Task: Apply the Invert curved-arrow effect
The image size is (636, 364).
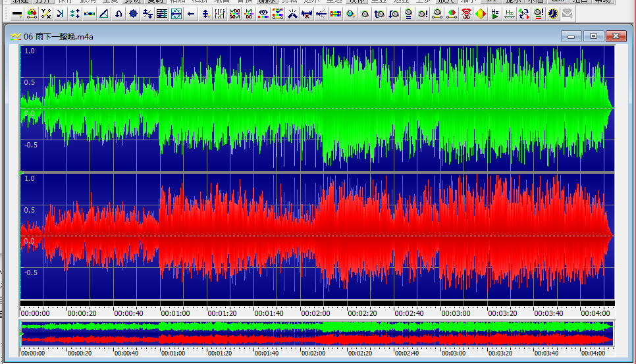Action: (119, 14)
